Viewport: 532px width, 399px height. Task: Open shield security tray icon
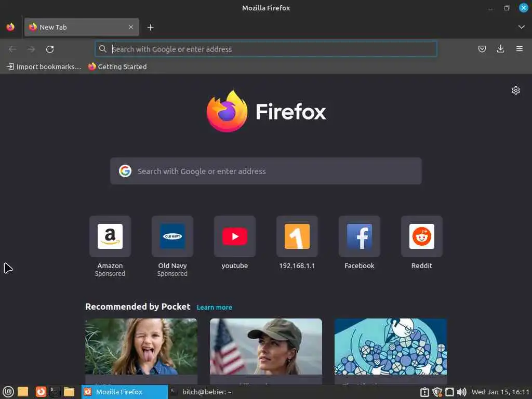click(437, 392)
